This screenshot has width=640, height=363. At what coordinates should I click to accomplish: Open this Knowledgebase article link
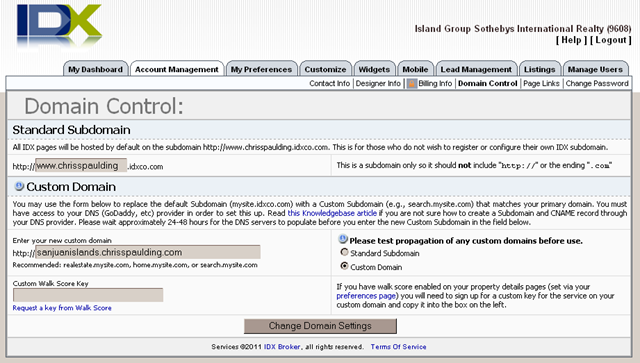point(332,213)
